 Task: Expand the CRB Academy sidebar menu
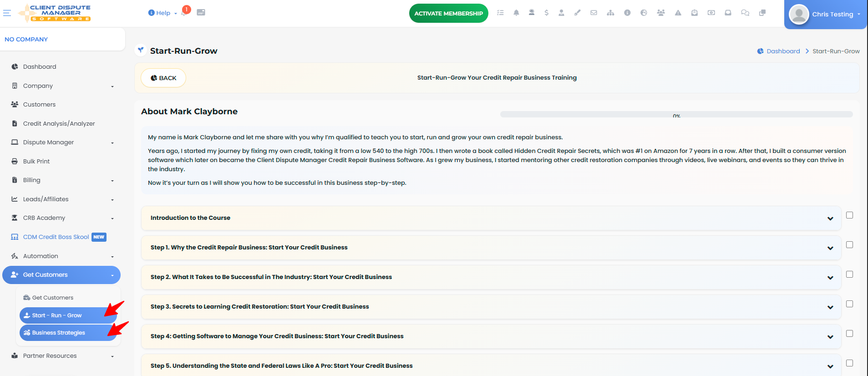coord(62,218)
